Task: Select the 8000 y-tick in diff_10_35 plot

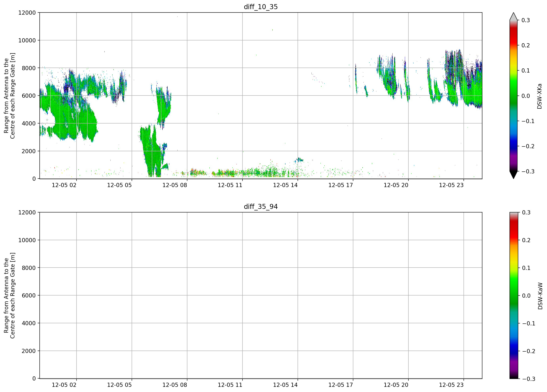Action: [x=29, y=68]
